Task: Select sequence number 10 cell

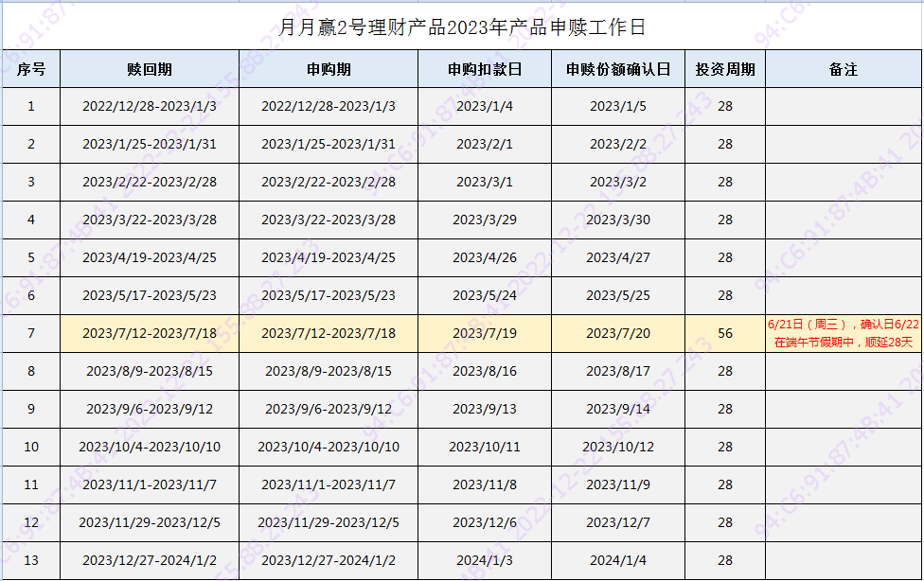Action: pyautogui.click(x=31, y=447)
